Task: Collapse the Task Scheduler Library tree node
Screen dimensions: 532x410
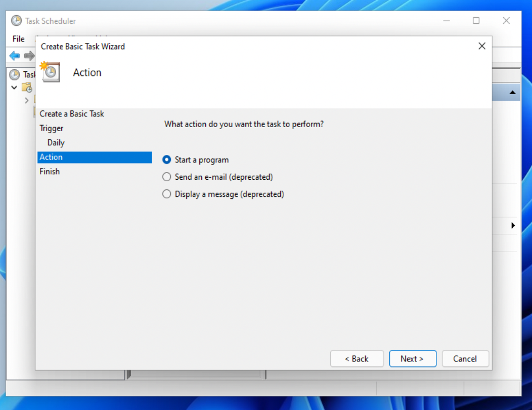Action: [14, 88]
